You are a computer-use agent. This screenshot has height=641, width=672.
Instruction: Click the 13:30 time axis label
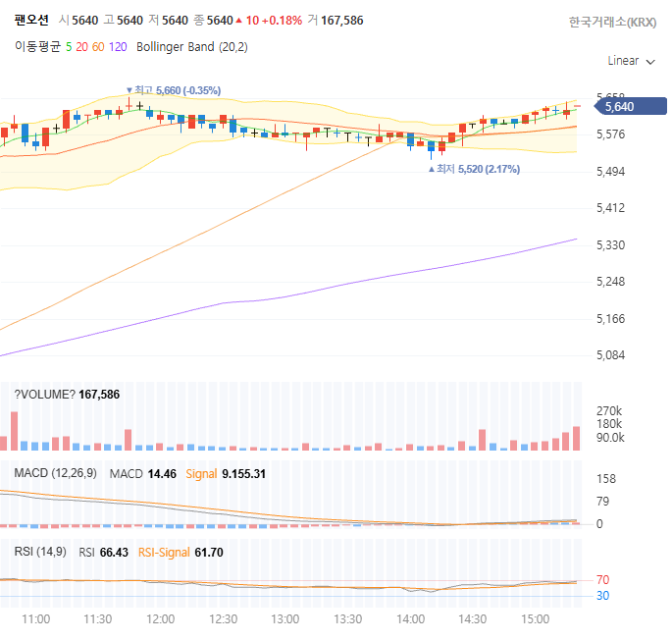(347, 619)
